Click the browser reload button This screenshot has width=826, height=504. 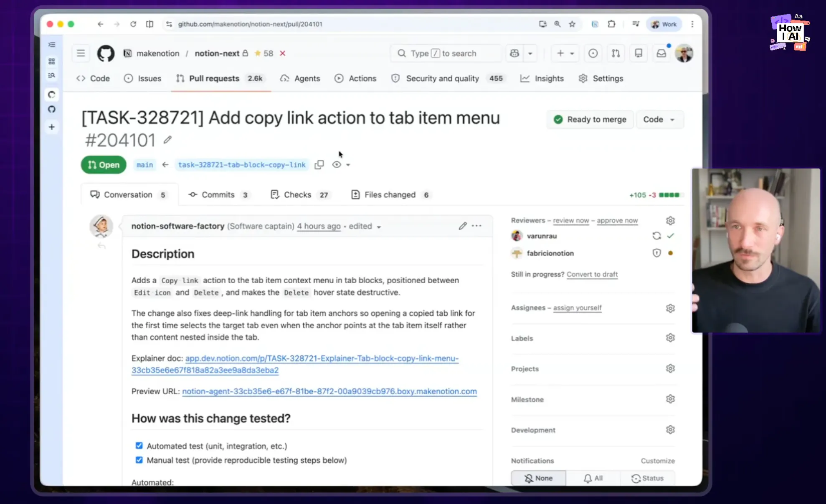133,24
